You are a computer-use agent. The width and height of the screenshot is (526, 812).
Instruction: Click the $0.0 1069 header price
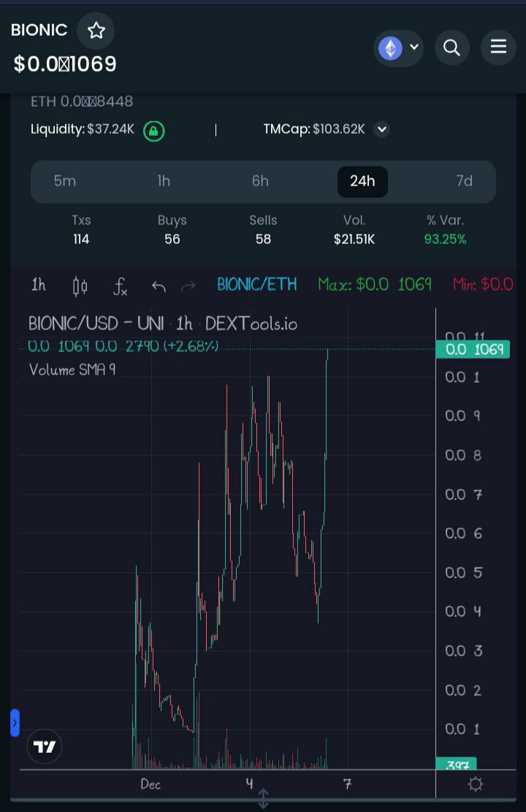(65, 64)
